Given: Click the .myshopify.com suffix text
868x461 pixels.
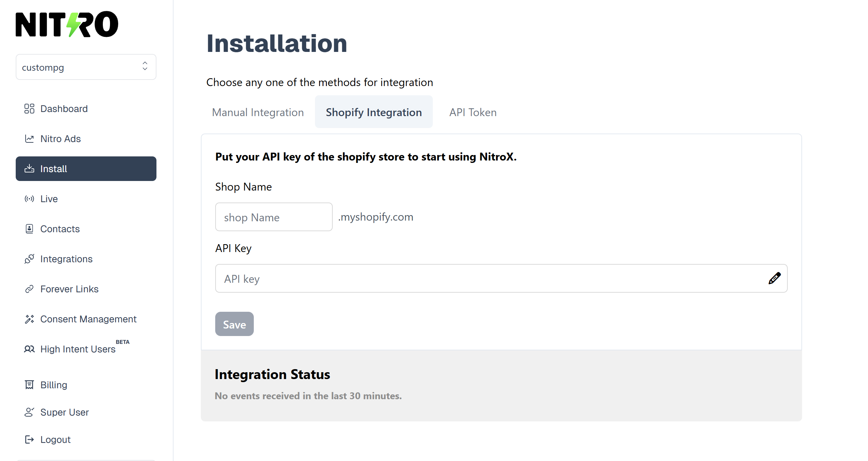Looking at the screenshot, I should tap(376, 217).
